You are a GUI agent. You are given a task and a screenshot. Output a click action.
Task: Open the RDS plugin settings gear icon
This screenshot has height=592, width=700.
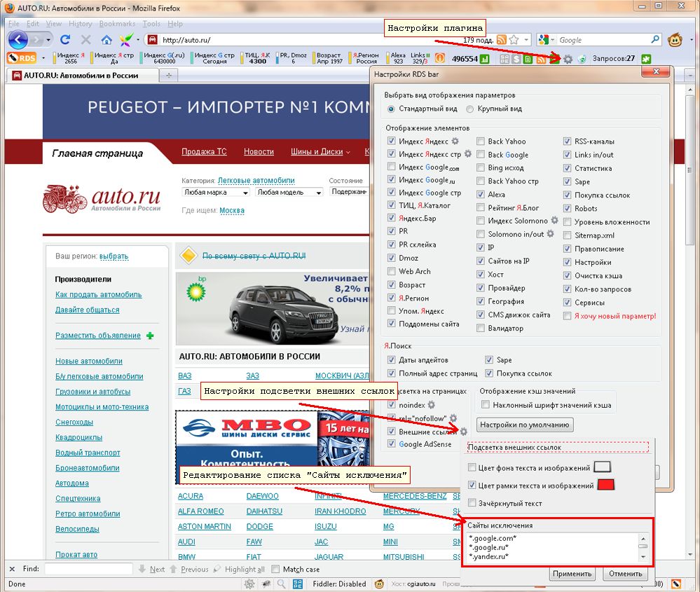[x=568, y=58]
